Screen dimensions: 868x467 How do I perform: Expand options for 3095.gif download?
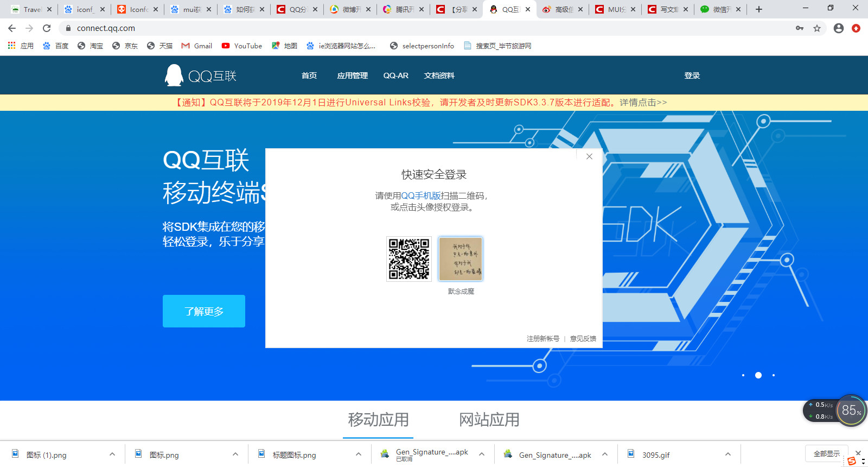click(x=728, y=455)
